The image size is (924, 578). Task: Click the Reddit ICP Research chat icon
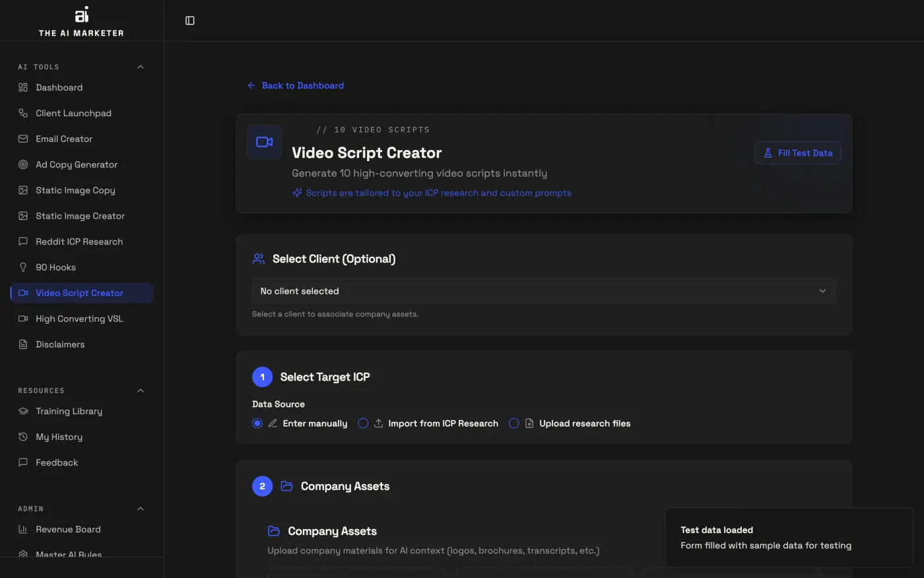pyautogui.click(x=23, y=242)
